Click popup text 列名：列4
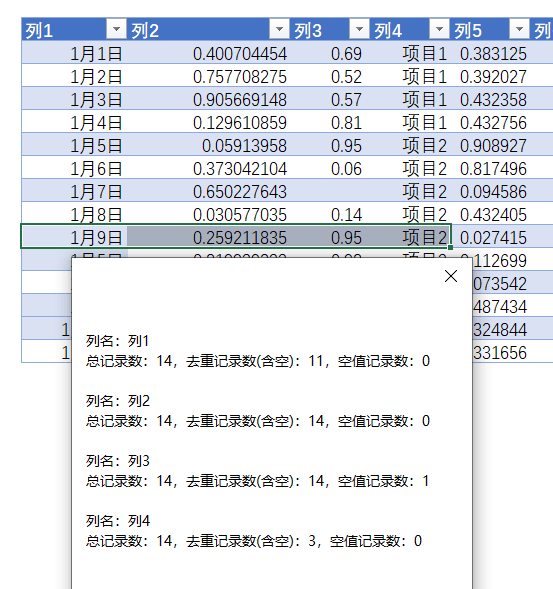 (x=118, y=521)
